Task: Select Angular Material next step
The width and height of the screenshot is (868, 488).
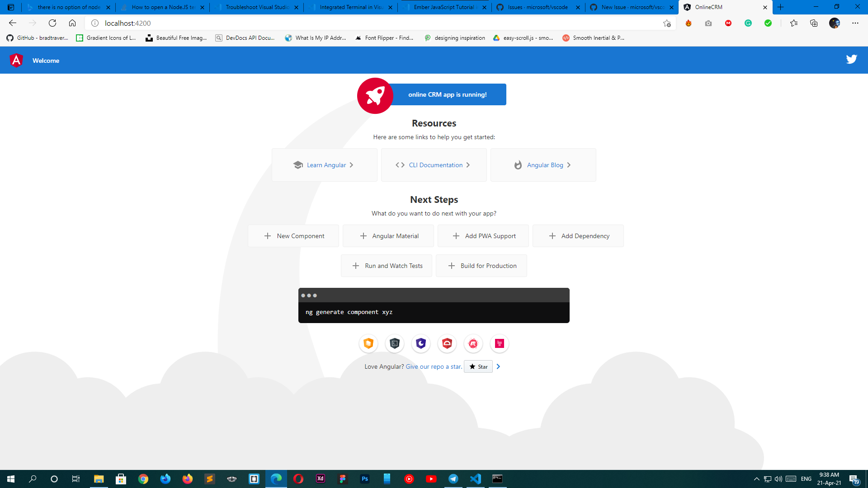Action: tap(388, 236)
